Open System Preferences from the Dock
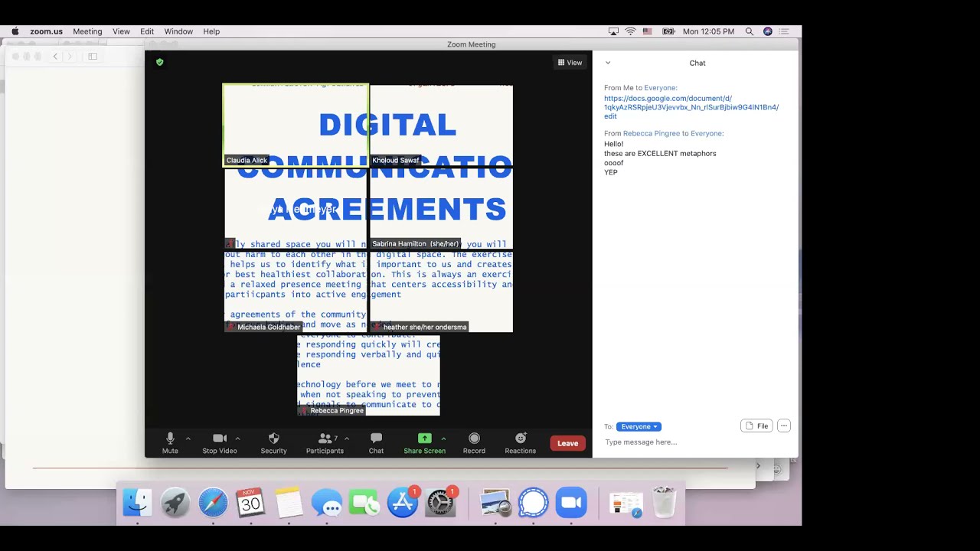The image size is (980, 551). pos(440,503)
